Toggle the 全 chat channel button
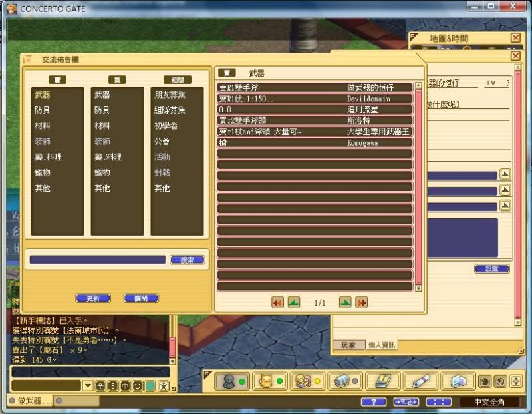This screenshot has height=414, width=532. (100, 386)
